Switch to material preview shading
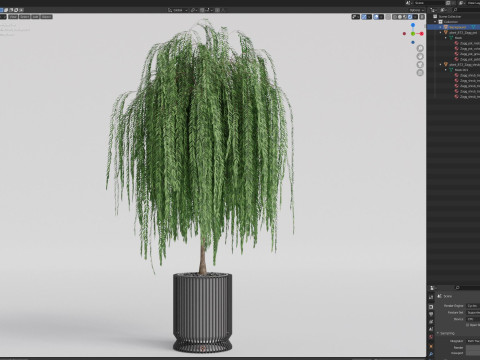Image resolution: width=480 pixels, height=360 pixels. click(405, 17)
